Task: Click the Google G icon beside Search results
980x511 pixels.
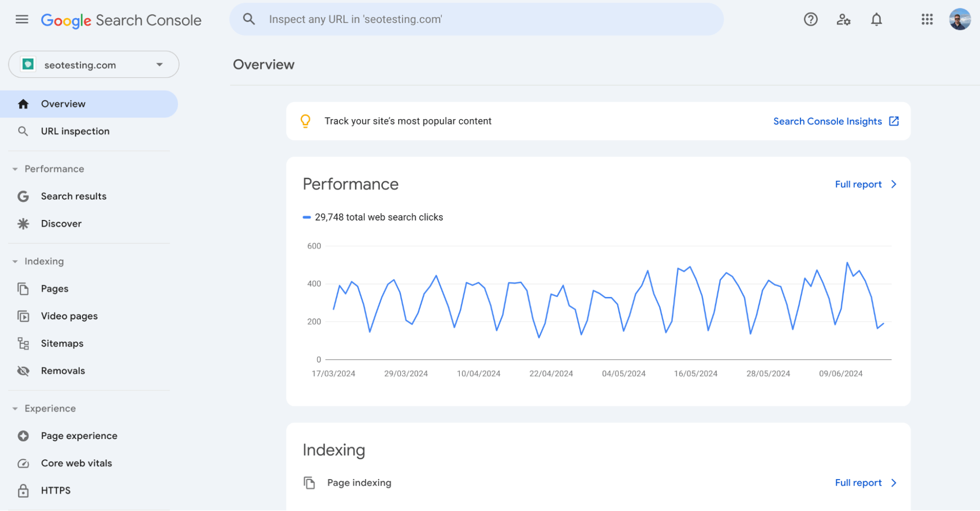Action: pyautogui.click(x=23, y=196)
